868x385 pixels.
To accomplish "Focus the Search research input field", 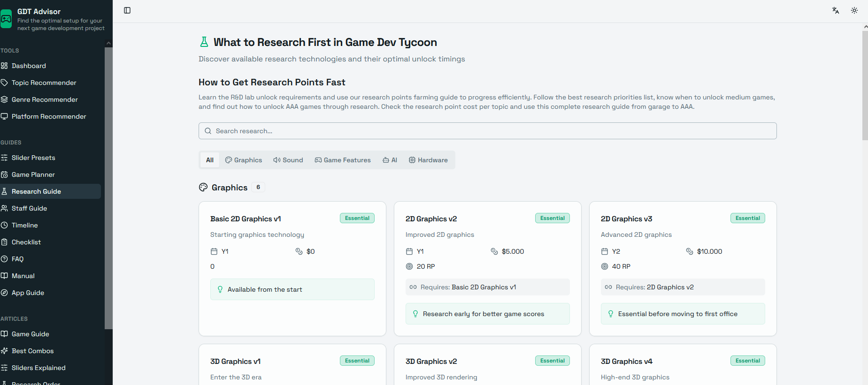I will [487, 131].
